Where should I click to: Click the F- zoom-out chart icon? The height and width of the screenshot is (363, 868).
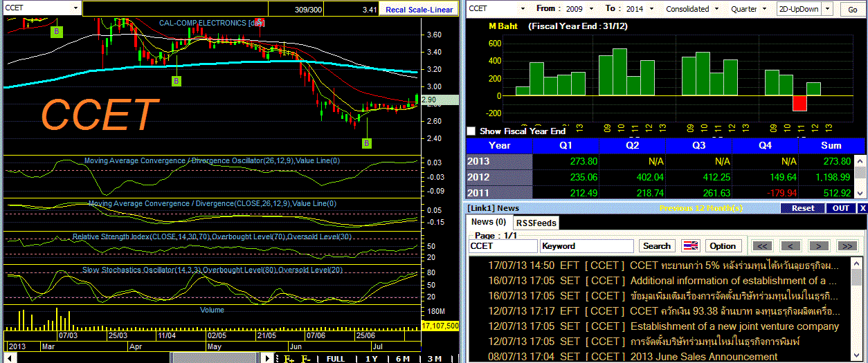click(x=307, y=358)
